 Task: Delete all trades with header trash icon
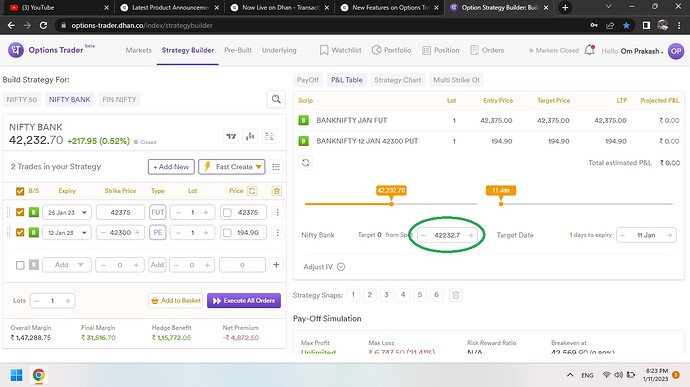(x=276, y=191)
